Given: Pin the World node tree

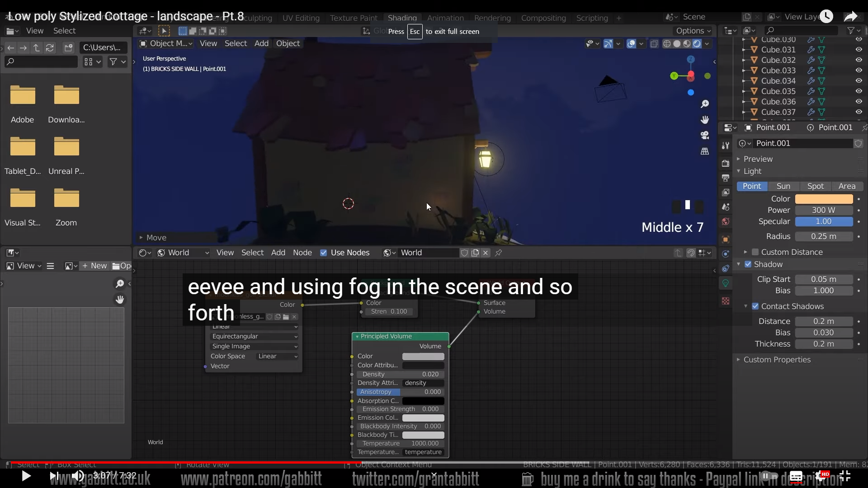Looking at the screenshot, I should click(498, 253).
